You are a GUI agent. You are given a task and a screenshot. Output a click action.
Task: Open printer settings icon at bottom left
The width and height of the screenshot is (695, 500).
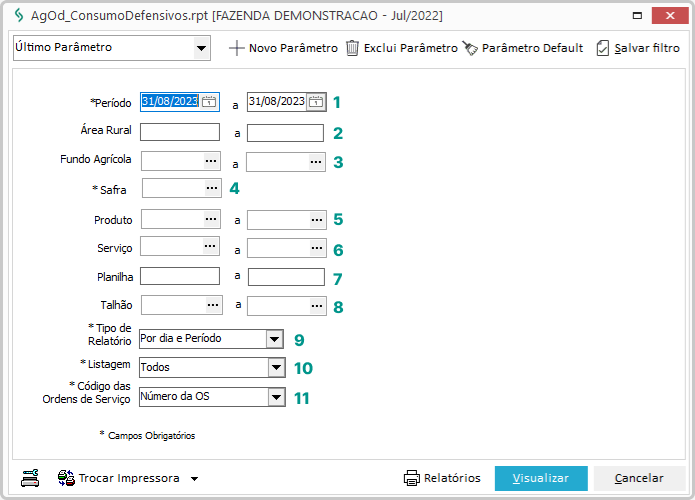pyautogui.click(x=30, y=478)
